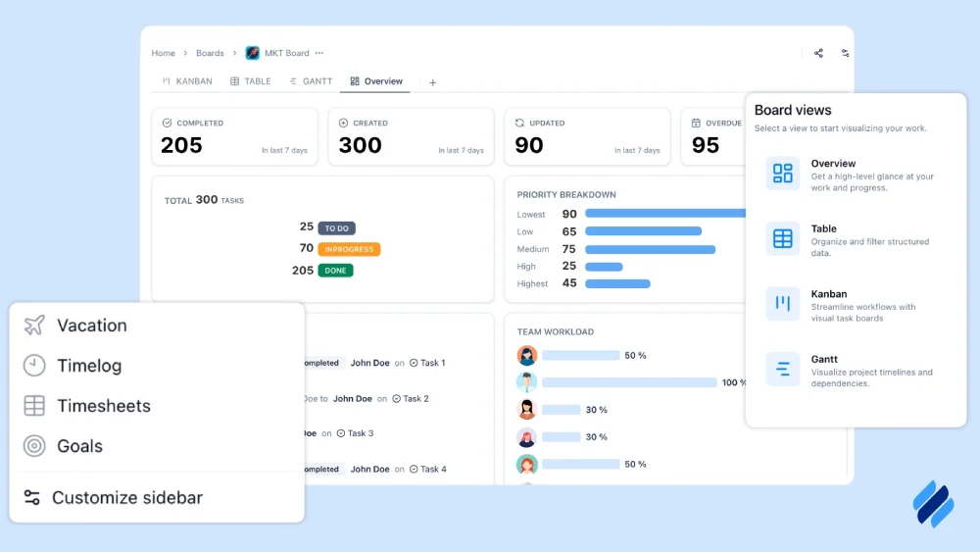Open Timesheets from the sidebar menu
The width and height of the screenshot is (980, 552).
click(103, 406)
